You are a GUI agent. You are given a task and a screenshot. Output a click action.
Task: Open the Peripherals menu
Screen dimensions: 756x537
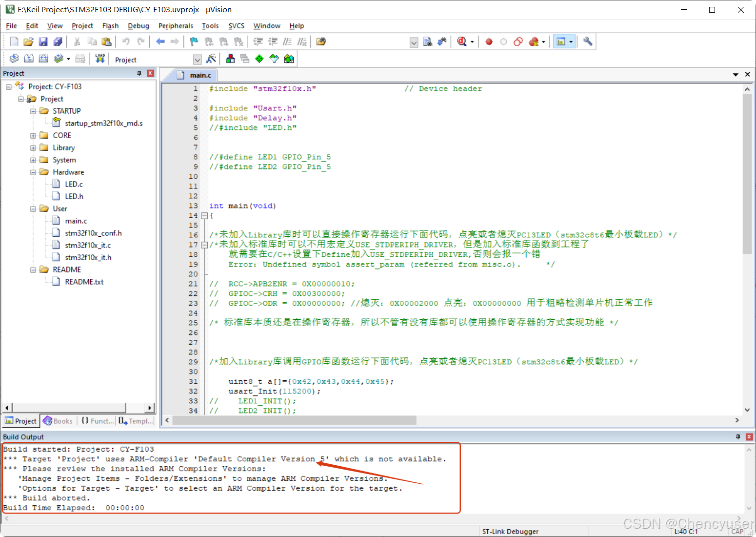click(x=176, y=26)
